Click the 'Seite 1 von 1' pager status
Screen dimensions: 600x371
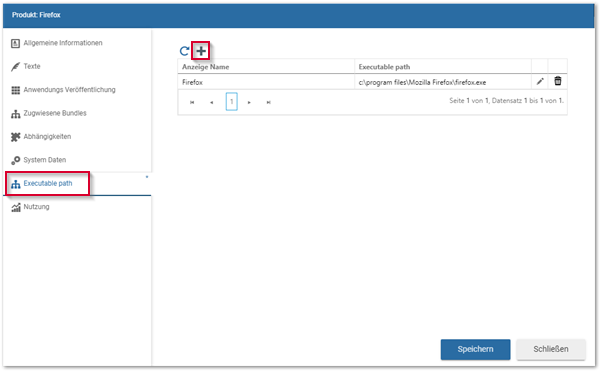coord(506,101)
